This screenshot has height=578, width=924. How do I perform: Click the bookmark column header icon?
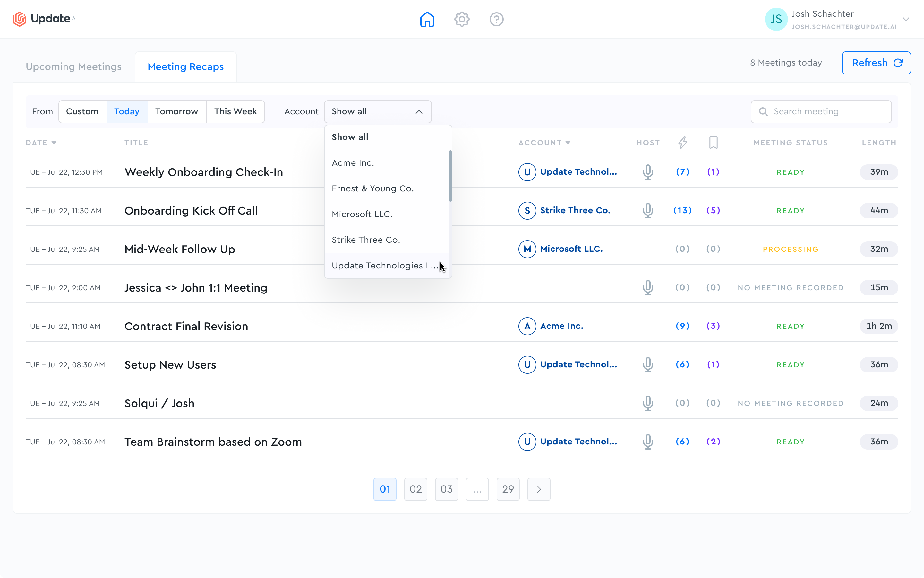click(713, 143)
